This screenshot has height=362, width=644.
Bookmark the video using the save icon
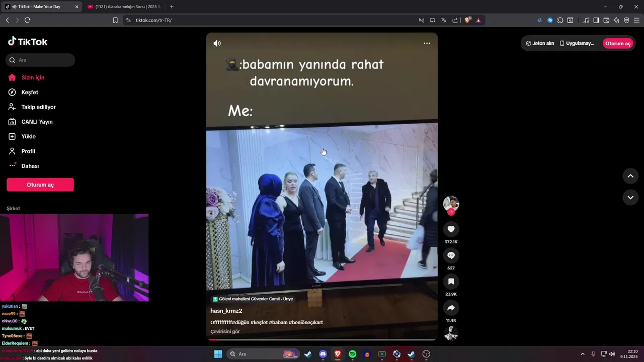pos(451,282)
